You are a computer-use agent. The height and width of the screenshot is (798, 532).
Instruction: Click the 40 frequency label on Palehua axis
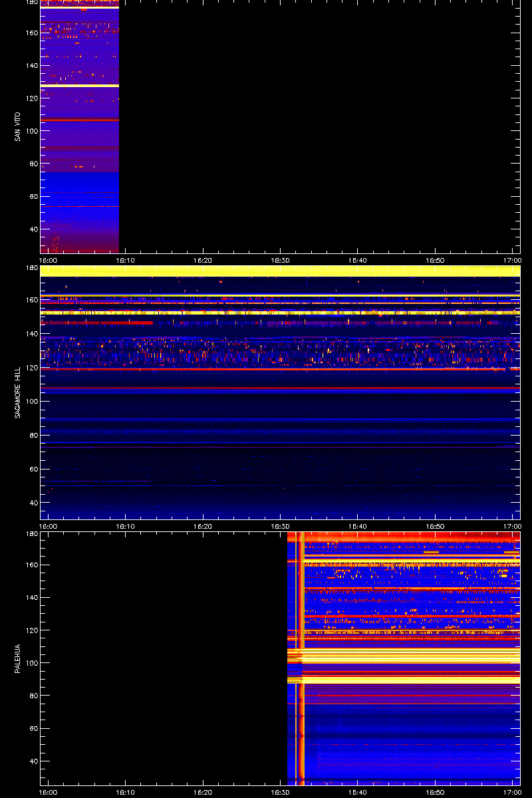tap(34, 761)
